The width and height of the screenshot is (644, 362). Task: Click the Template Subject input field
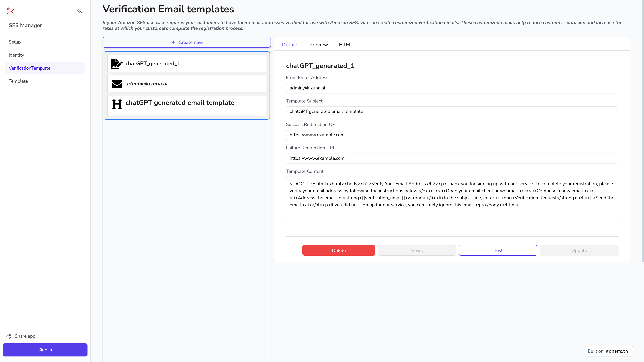coord(452,111)
